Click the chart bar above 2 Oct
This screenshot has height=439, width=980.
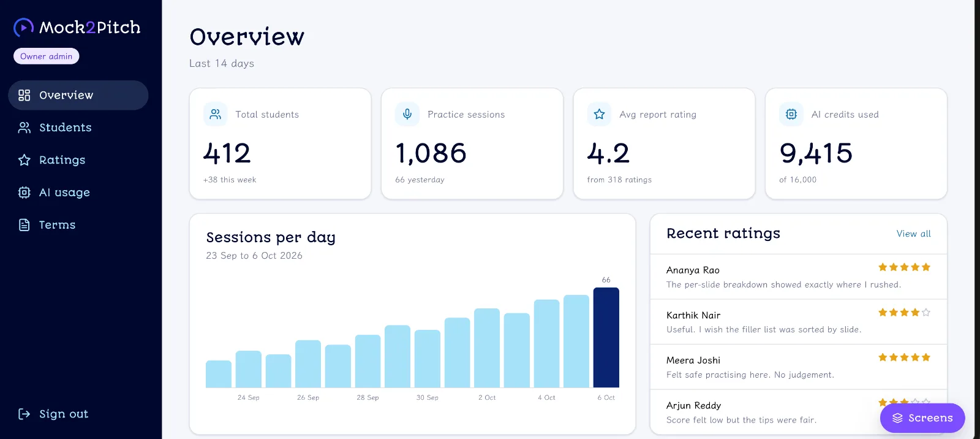click(x=487, y=348)
